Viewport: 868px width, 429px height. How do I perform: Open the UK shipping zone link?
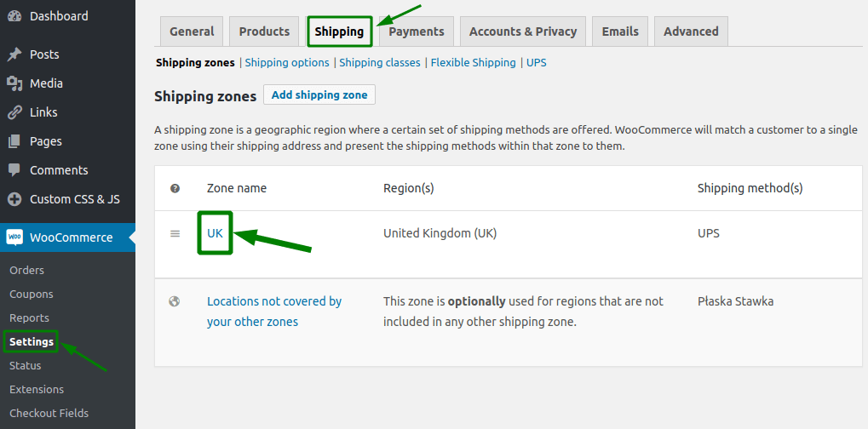coord(215,233)
